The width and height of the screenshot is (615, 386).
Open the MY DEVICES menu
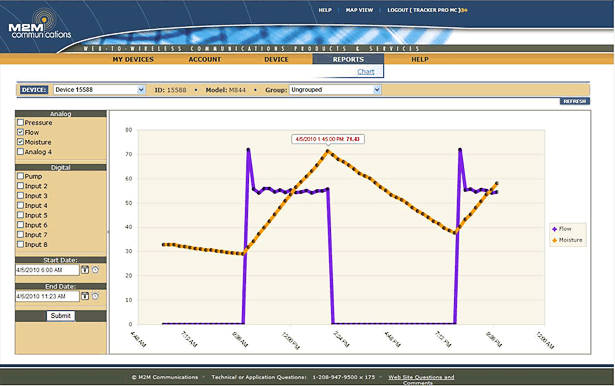click(133, 59)
